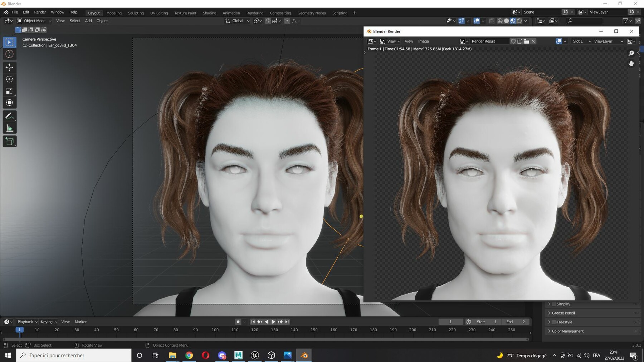Screen dimensions: 644x362
Task: Open the ViewLayer dropdown in the render window
Action: (x=608, y=41)
